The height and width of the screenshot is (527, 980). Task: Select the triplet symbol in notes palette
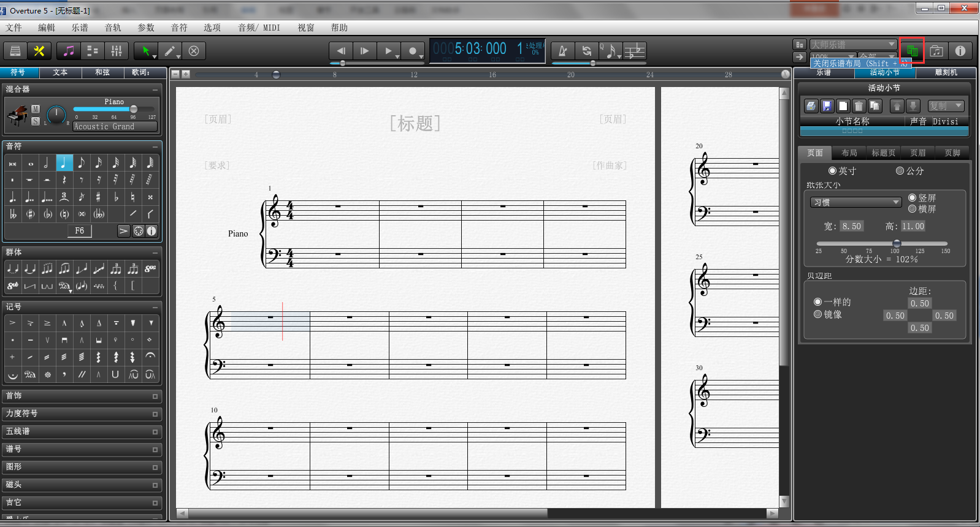tap(64, 197)
